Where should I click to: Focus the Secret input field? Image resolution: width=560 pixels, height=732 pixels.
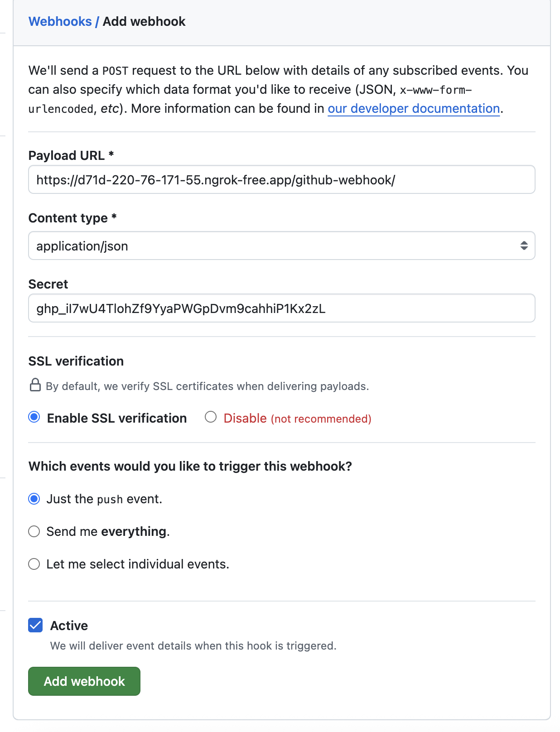(281, 308)
